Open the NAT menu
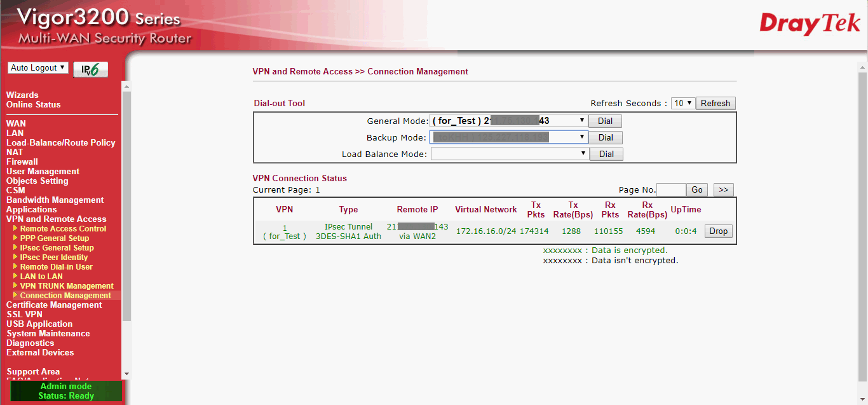868x405 pixels. [x=15, y=152]
